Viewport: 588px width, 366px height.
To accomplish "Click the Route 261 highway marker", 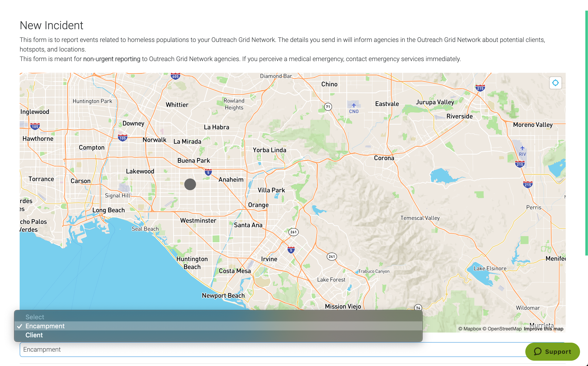I will (293, 232).
